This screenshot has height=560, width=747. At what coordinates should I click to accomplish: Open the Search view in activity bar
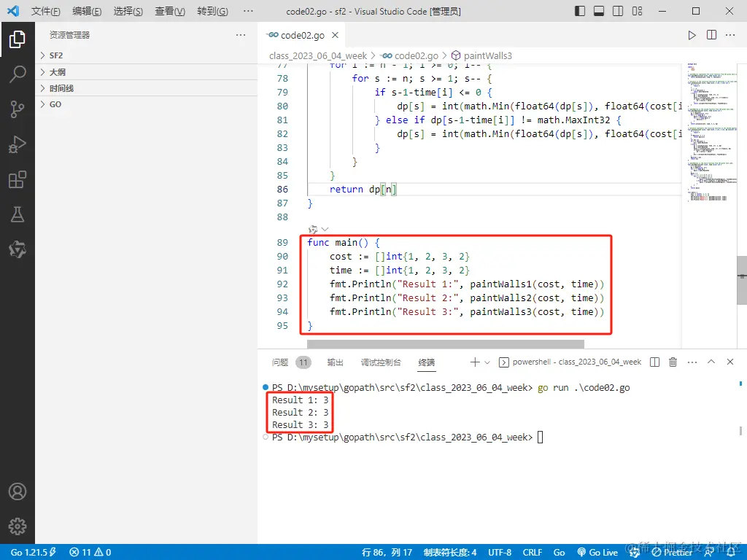pyautogui.click(x=18, y=74)
